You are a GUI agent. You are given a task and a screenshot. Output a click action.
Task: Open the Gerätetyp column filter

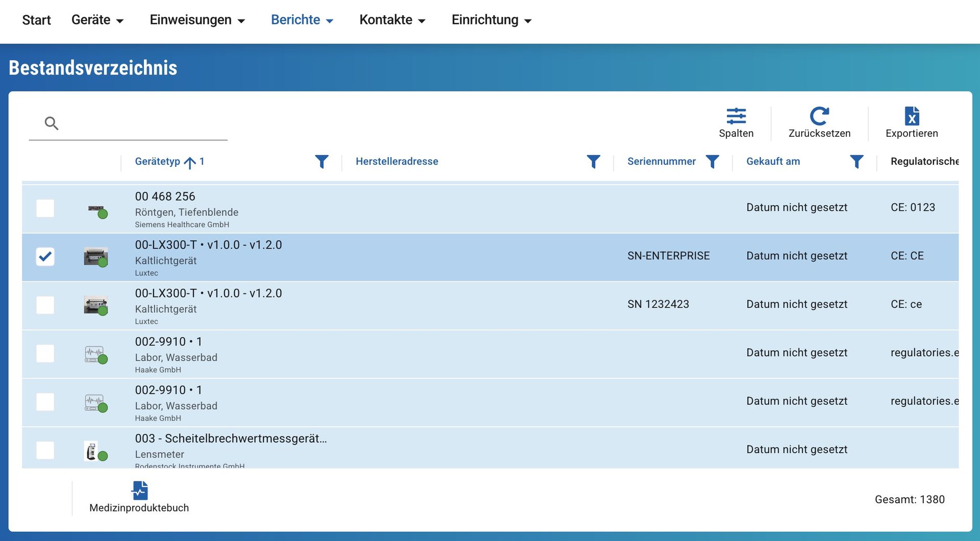point(322,161)
